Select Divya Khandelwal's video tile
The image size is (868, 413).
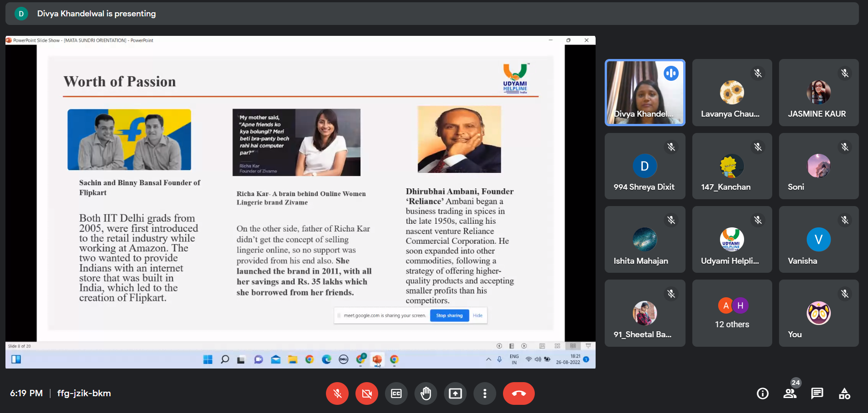[x=645, y=93]
